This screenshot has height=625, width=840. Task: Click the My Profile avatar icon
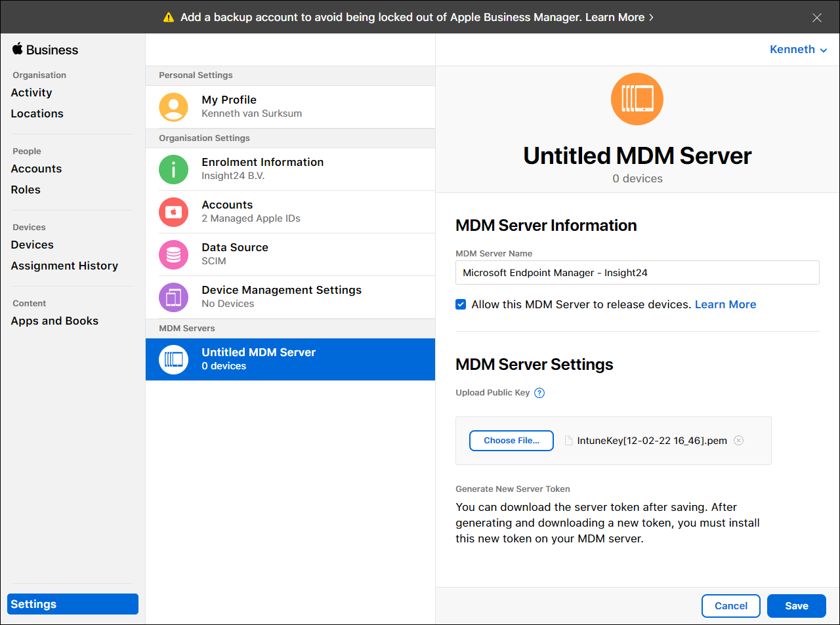[x=173, y=107]
